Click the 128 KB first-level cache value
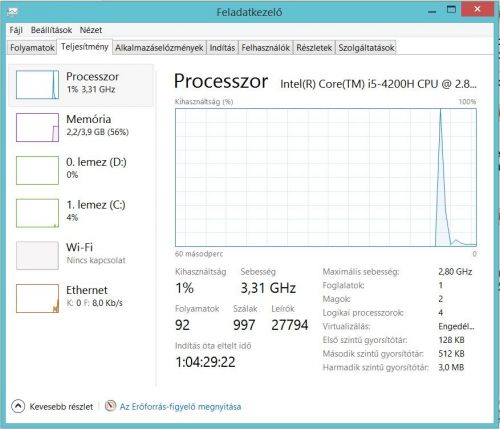 coord(451,340)
